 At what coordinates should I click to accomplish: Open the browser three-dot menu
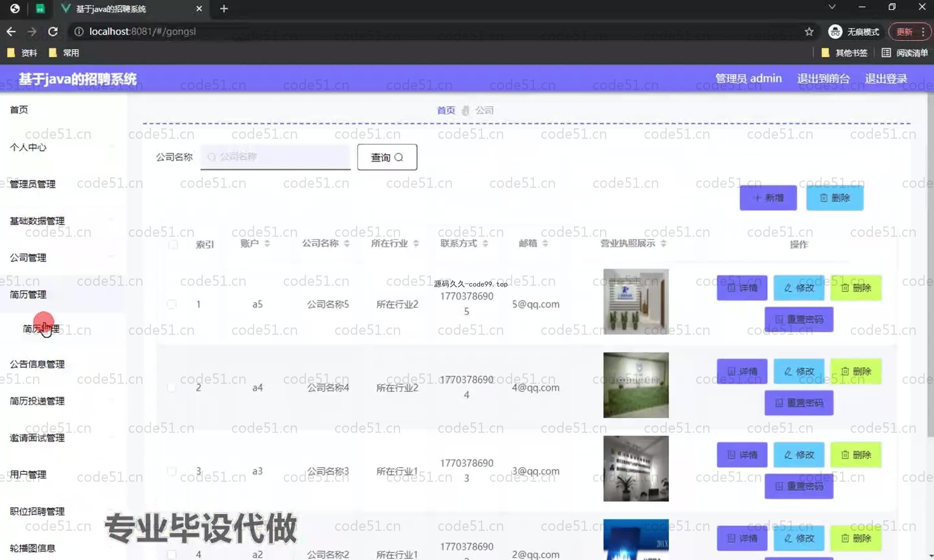click(x=923, y=32)
